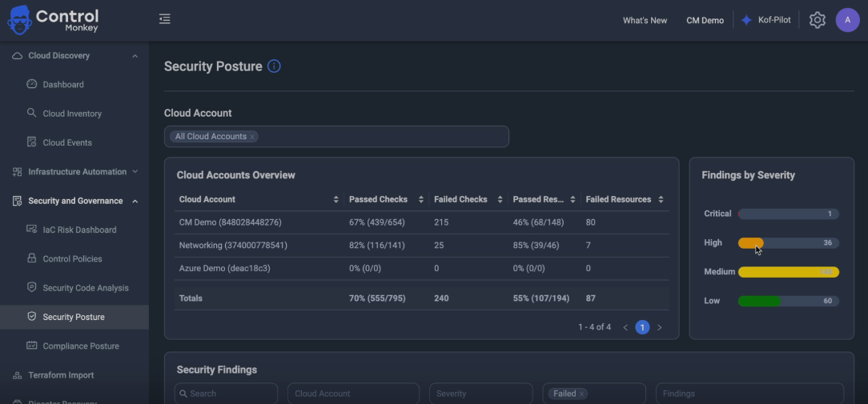This screenshot has height=404, width=868.
Task: Click the Control Monkey logo
Action: pyautogui.click(x=53, y=20)
